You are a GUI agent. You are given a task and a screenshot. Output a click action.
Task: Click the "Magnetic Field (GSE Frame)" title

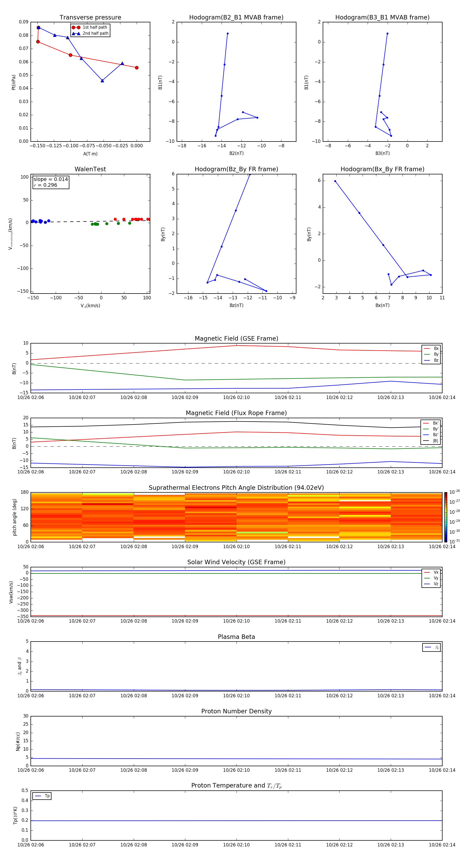pos(236,339)
